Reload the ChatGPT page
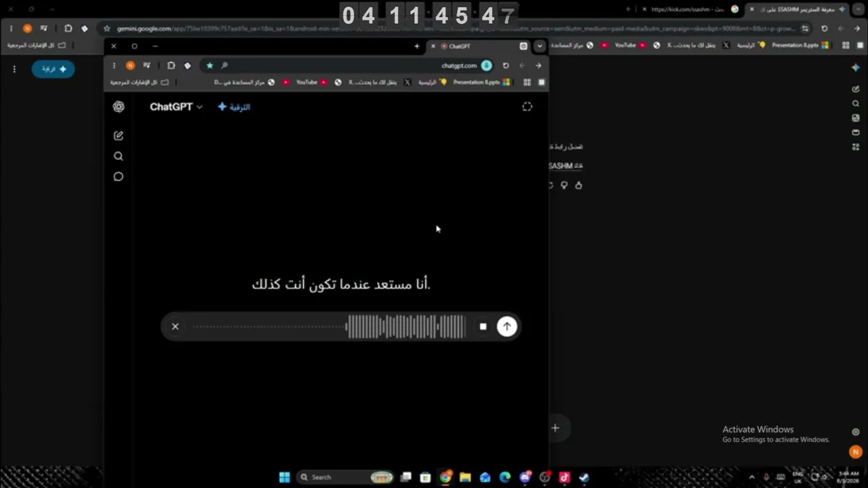868x488 pixels. pyautogui.click(x=506, y=66)
